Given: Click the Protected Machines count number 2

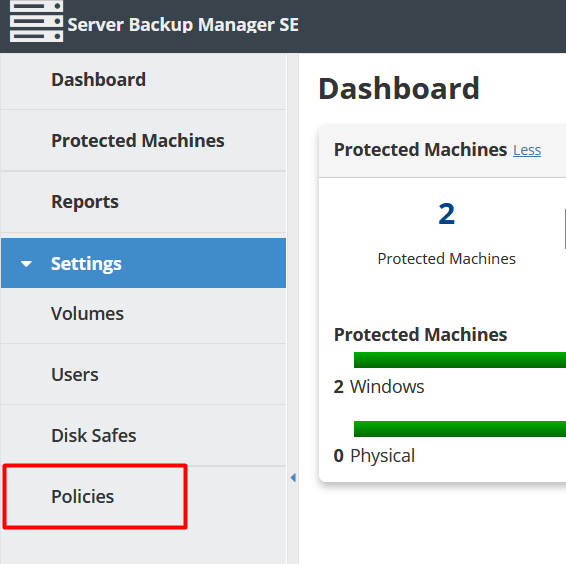Looking at the screenshot, I should point(447,214).
